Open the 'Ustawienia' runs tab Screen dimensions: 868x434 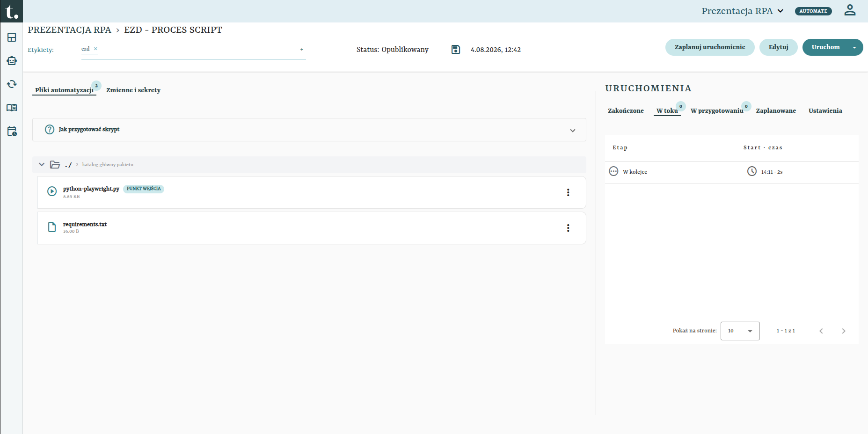[825, 111]
